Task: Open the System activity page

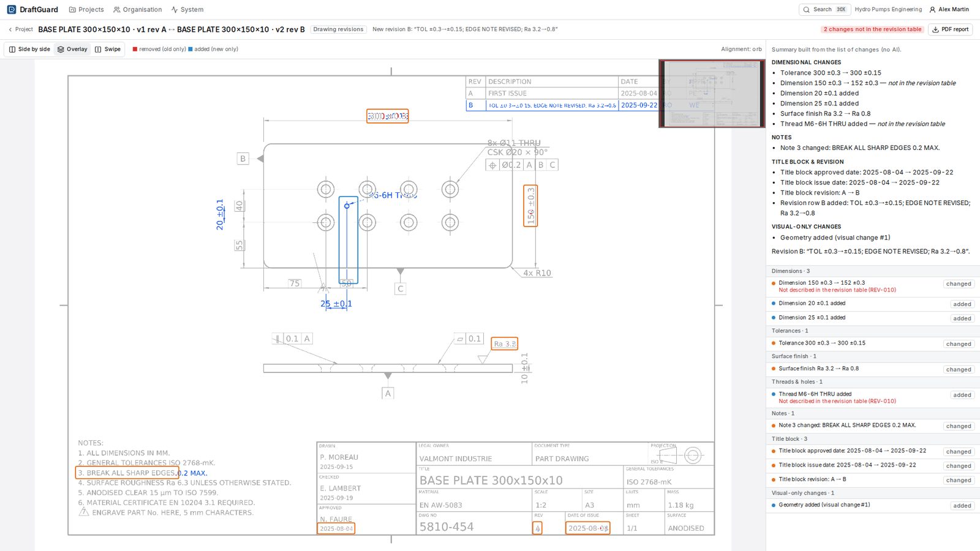Action: 187,9
